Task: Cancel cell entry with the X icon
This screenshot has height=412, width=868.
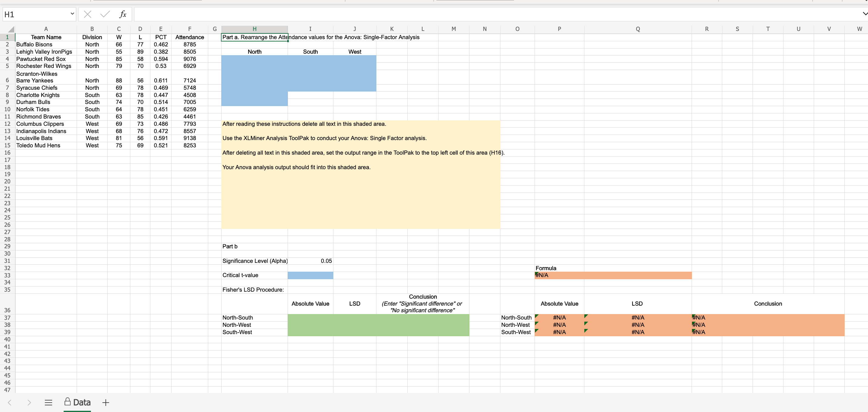Action: tap(88, 14)
